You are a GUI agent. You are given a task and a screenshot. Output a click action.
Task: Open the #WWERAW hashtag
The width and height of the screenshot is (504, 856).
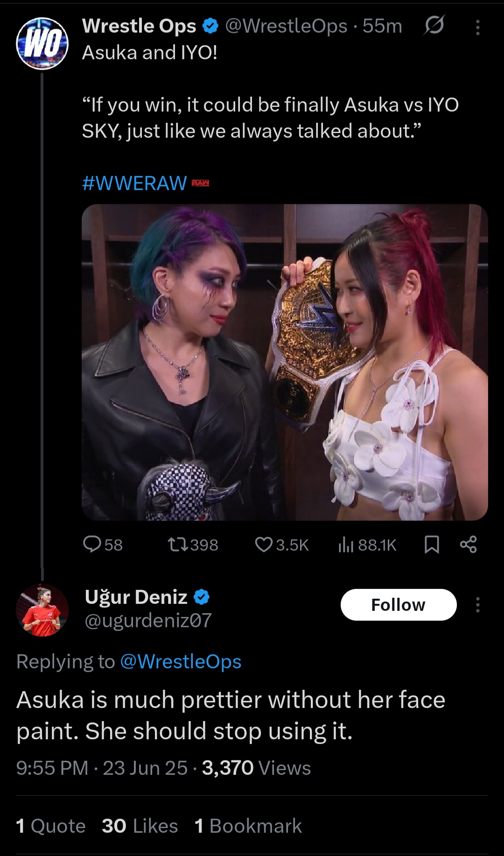(134, 183)
